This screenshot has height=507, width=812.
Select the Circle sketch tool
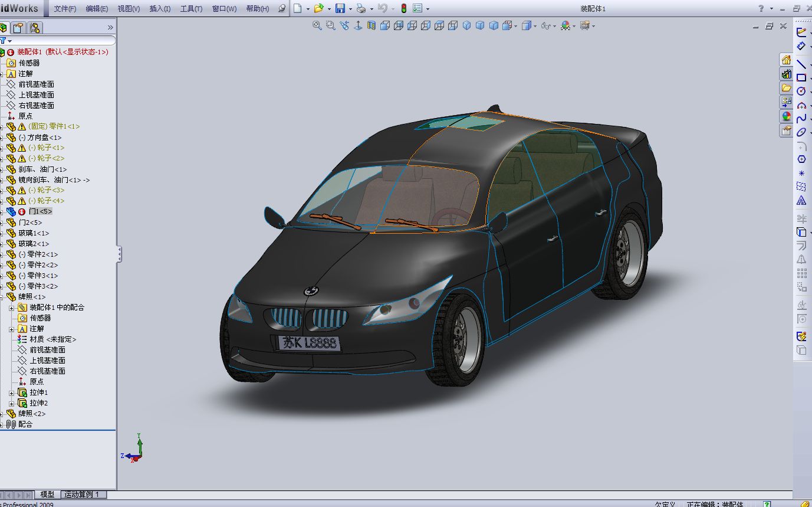tap(801, 91)
